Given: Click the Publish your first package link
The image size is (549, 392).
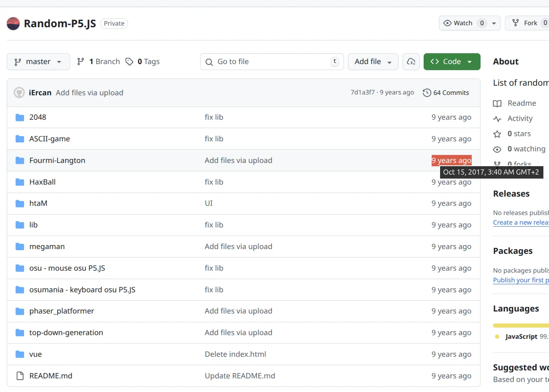Looking at the screenshot, I should pos(521,280).
